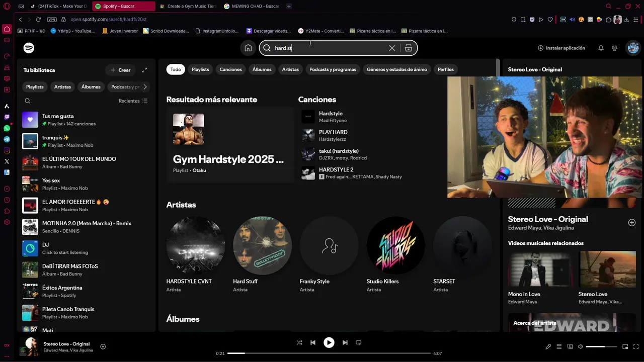Image resolution: width=644 pixels, height=362 pixels.
Task: Open the playback queue icon
Action: click(x=559, y=346)
